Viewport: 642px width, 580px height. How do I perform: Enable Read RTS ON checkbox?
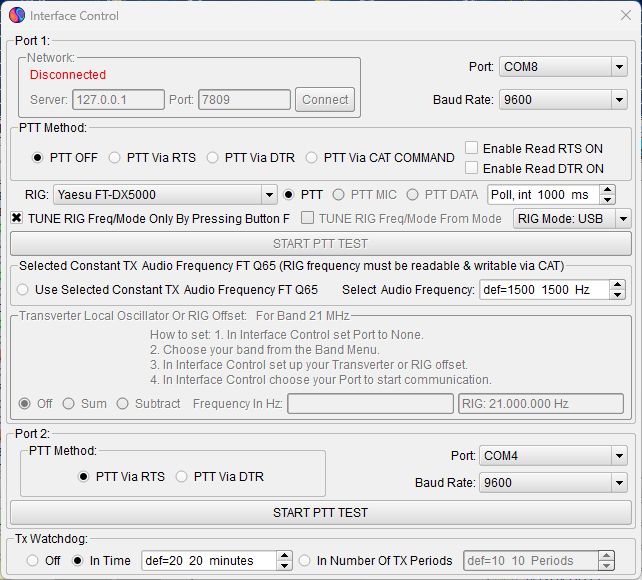coord(472,148)
